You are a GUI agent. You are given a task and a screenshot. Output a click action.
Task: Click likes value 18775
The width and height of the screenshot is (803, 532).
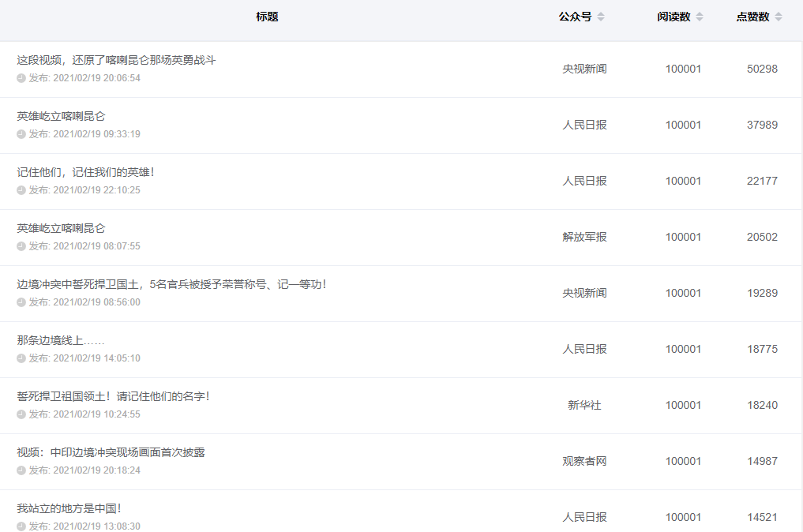[x=762, y=349]
